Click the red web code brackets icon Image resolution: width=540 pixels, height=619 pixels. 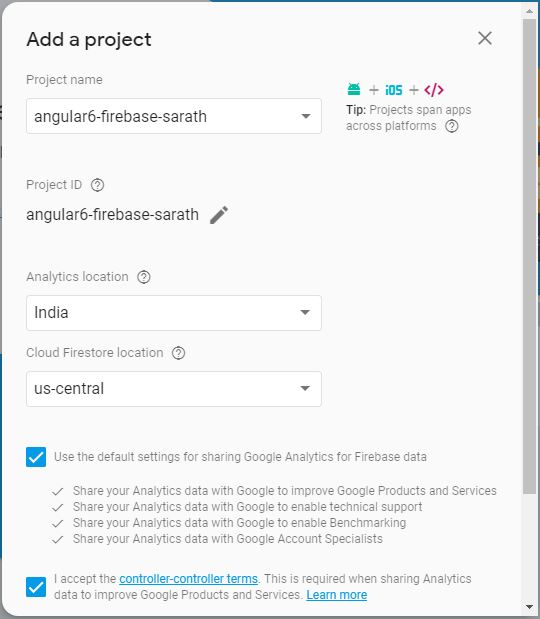pos(434,90)
